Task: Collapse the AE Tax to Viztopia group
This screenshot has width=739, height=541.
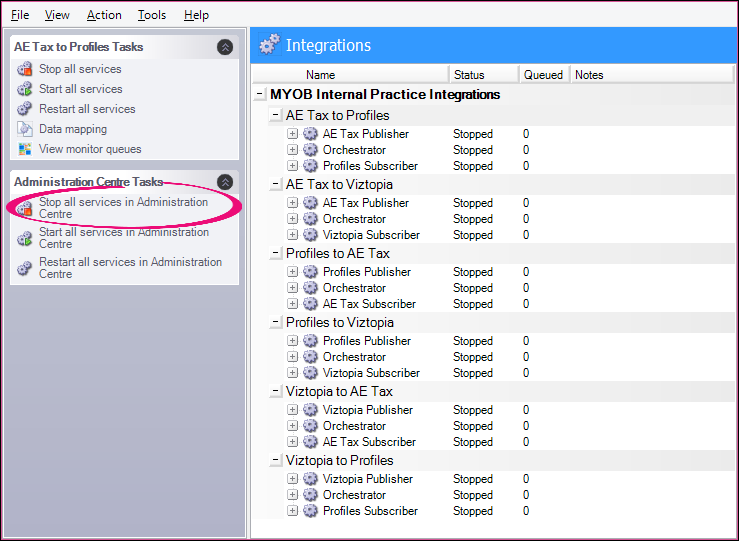Action: point(277,185)
